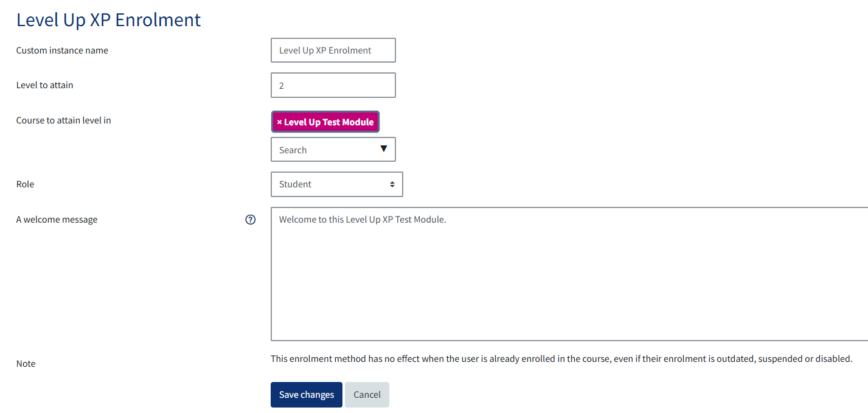The width and height of the screenshot is (868, 413).
Task: Expand the Search selector to list courses
Action: [333, 149]
